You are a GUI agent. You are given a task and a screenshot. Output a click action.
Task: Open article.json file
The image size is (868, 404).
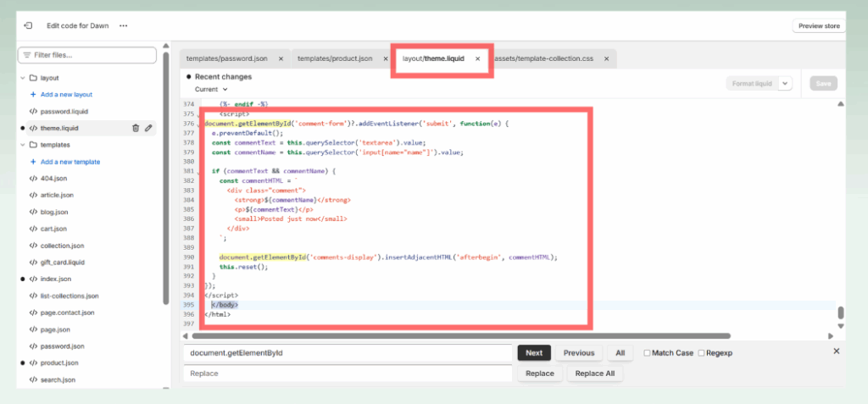[57, 196]
